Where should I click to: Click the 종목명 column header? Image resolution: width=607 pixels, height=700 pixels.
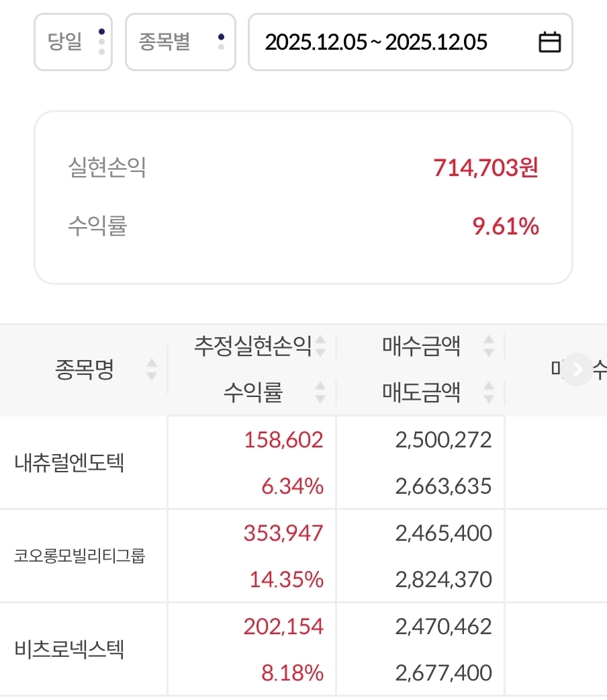[x=85, y=369]
